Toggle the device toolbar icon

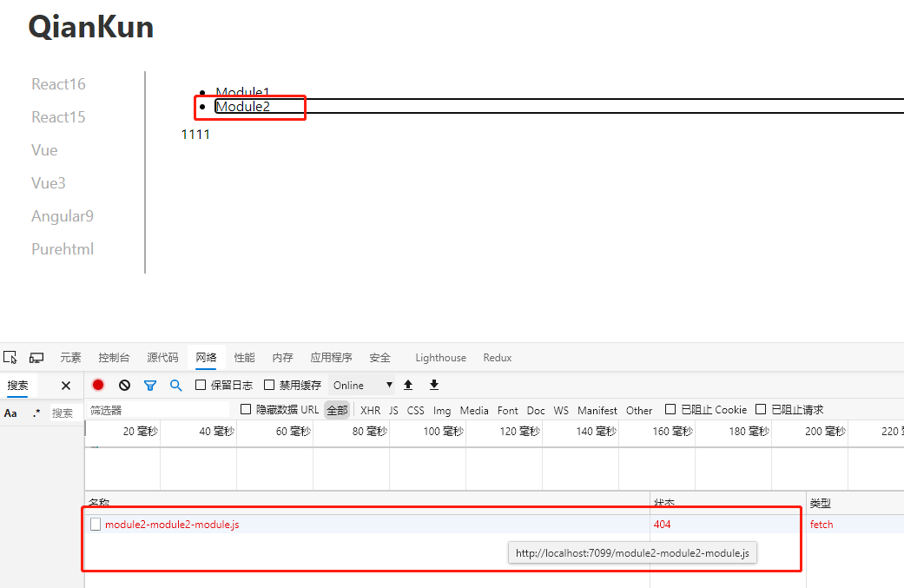click(x=36, y=357)
